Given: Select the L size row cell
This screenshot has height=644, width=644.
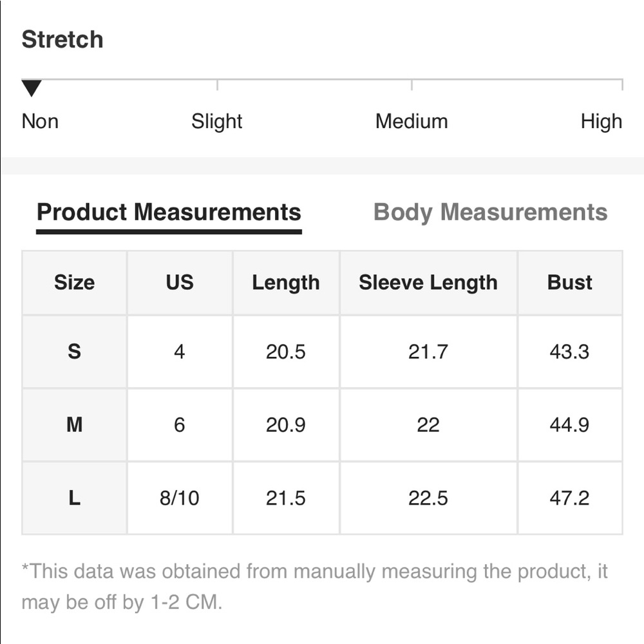Looking at the screenshot, I should coord(74,498).
